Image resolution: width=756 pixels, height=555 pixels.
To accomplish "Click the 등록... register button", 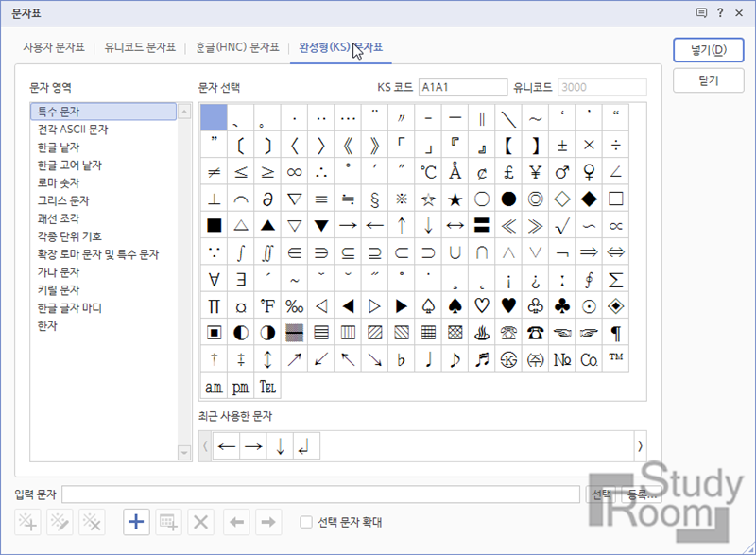I will pyautogui.click(x=642, y=494).
